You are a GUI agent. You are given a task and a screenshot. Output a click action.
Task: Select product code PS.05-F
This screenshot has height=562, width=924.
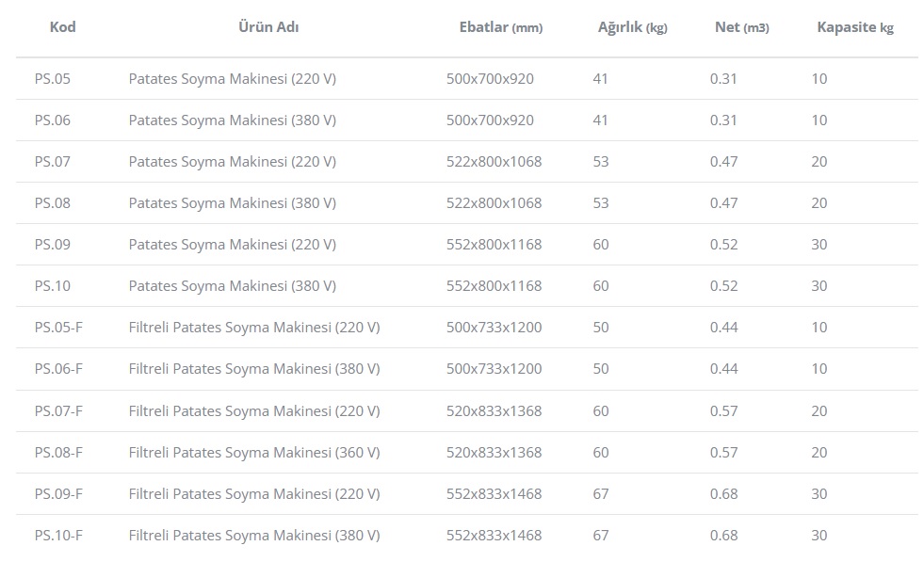pos(58,328)
